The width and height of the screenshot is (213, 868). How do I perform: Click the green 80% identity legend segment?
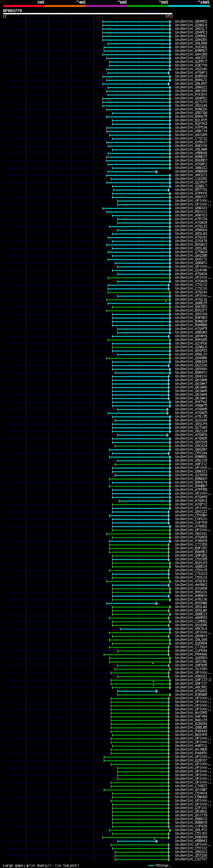148,6
